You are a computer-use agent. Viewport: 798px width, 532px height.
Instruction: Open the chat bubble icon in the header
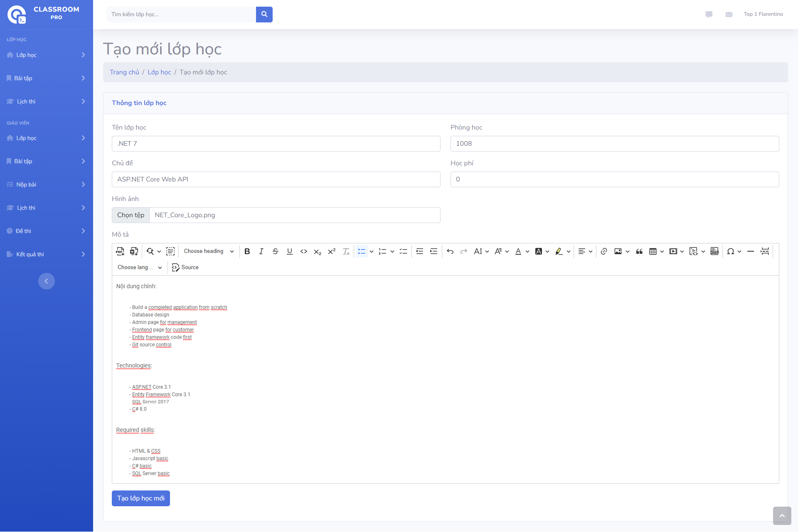coord(709,14)
